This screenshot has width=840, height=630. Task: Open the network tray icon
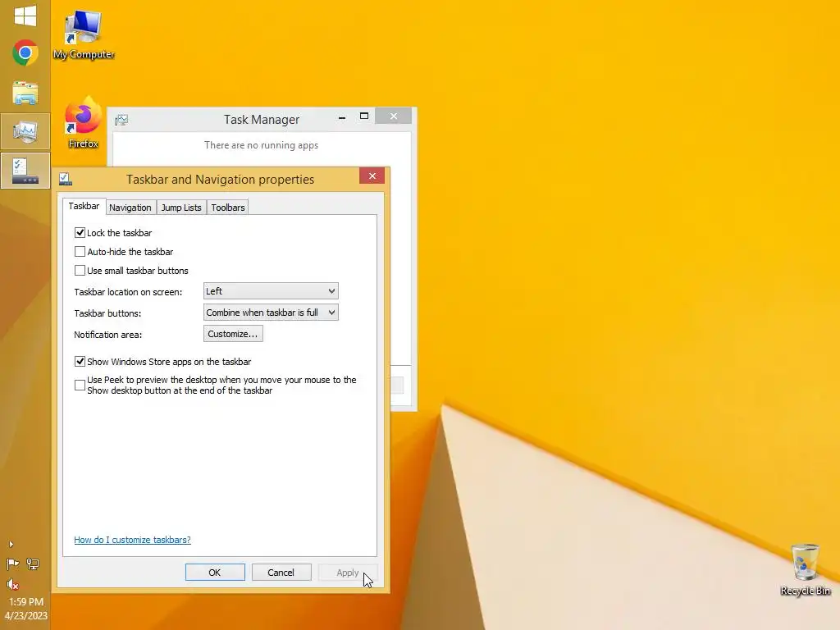click(x=33, y=564)
